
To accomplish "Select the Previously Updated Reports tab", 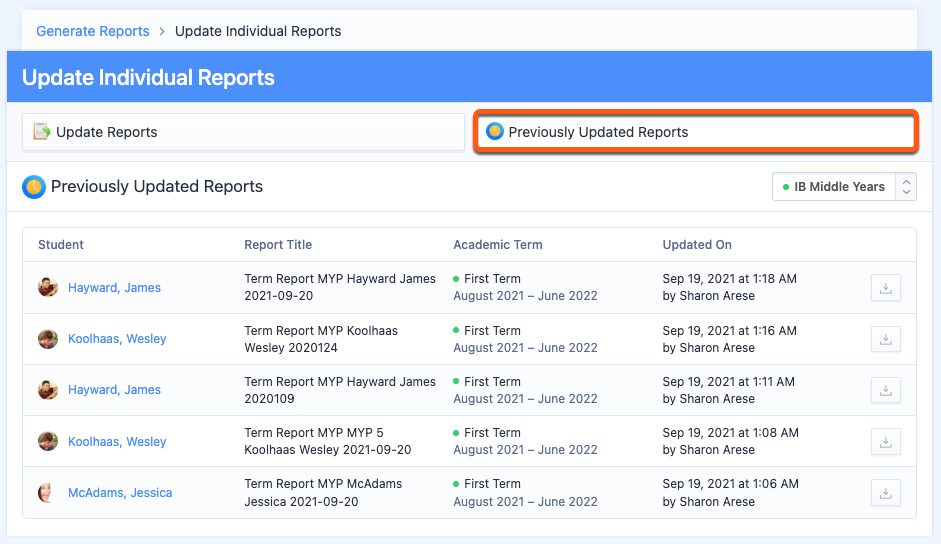I will (x=695, y=132).
